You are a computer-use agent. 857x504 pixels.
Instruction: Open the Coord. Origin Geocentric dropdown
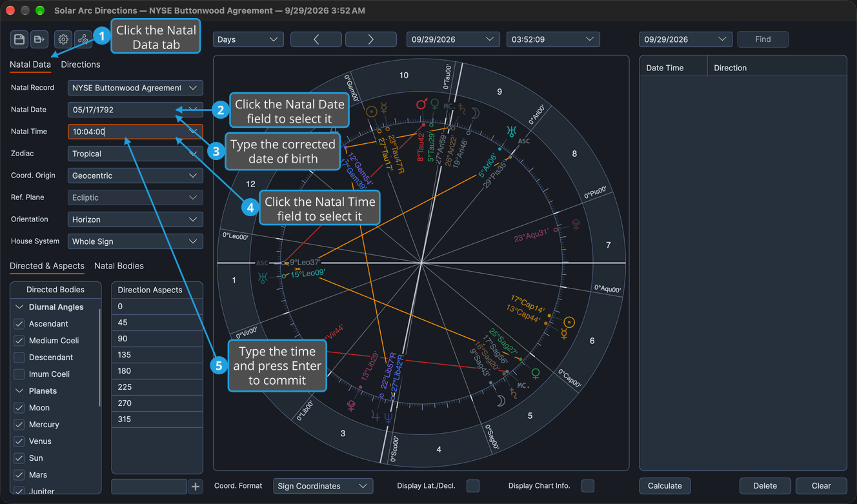pyautogui.click(x=136, y=176)
